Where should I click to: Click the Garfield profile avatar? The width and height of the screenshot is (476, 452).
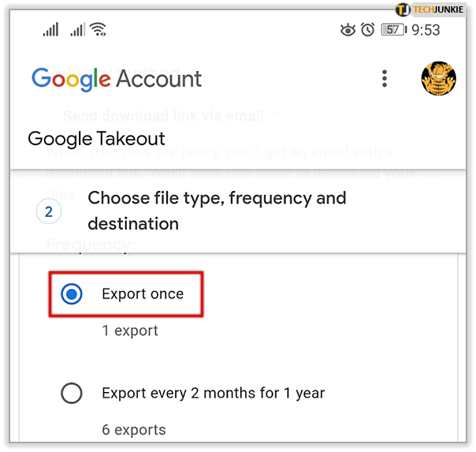pyautogui.click(x=438, y=78)
